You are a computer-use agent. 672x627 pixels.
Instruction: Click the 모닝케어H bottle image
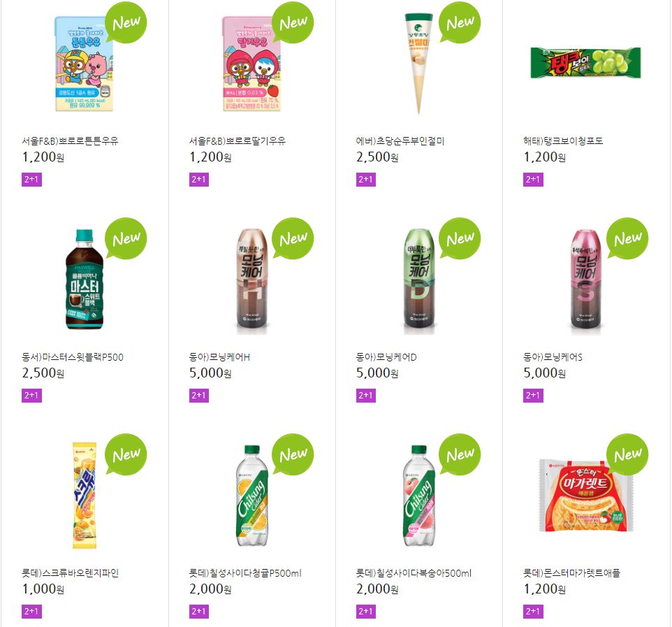tap(251, 281)
